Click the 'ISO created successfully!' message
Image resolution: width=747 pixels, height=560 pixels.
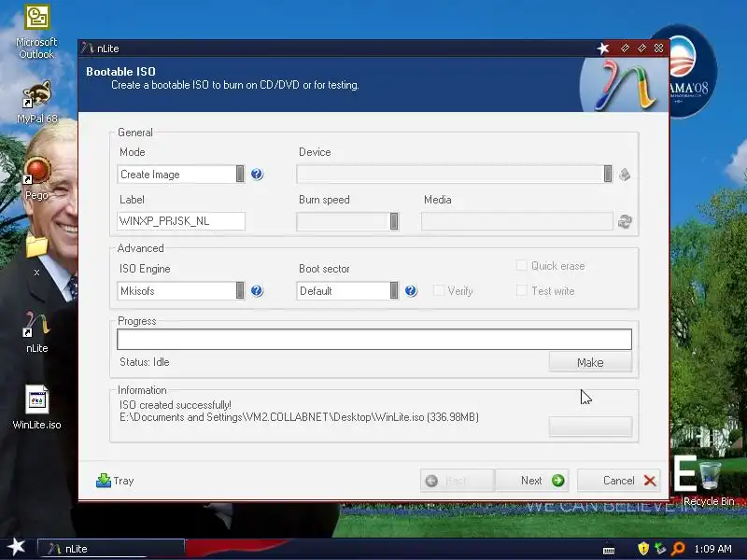(176, 405)
